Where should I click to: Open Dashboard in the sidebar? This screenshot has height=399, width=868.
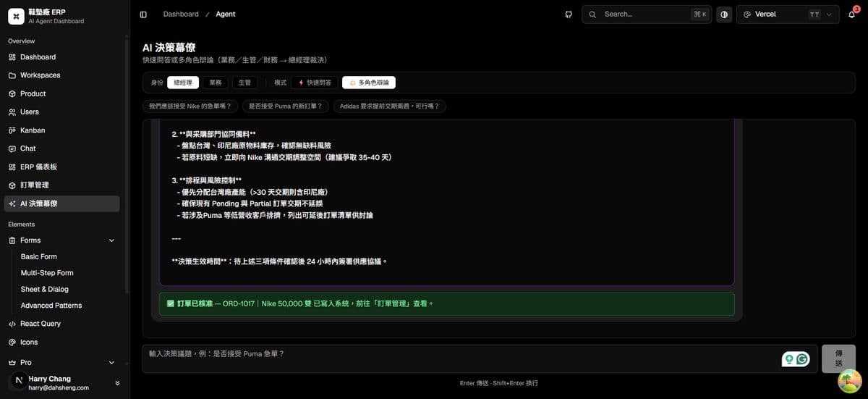tap(62, 57)
